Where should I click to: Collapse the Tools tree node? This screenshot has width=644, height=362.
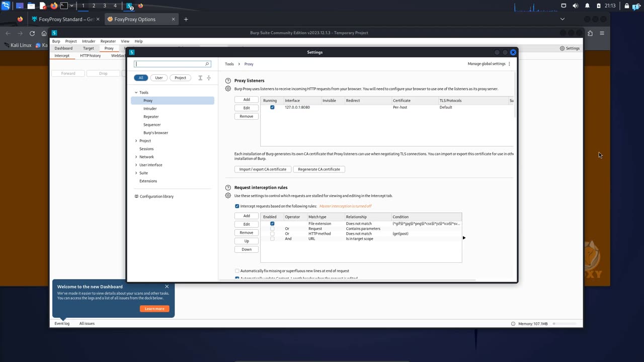pyautogui.click(x=136, y=93)
